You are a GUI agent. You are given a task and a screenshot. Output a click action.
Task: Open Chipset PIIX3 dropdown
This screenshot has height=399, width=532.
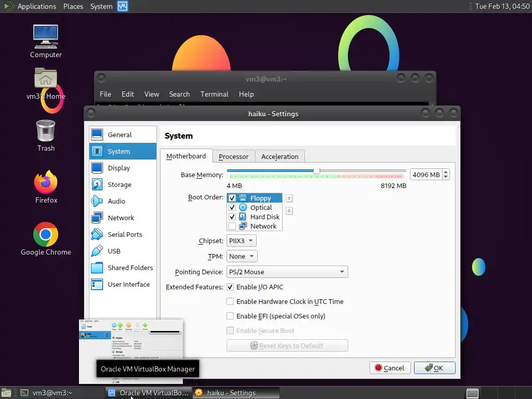[241, 241]
